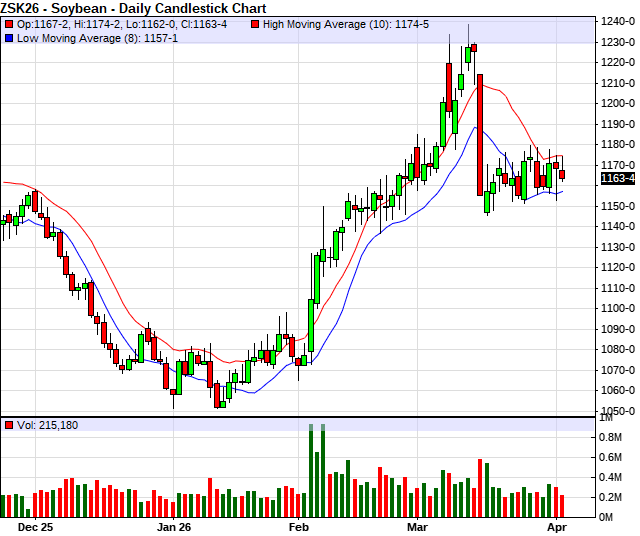640x536 pixels.
Task: Click the current price tag 1163-4
Action: click(x=618, y=178)
